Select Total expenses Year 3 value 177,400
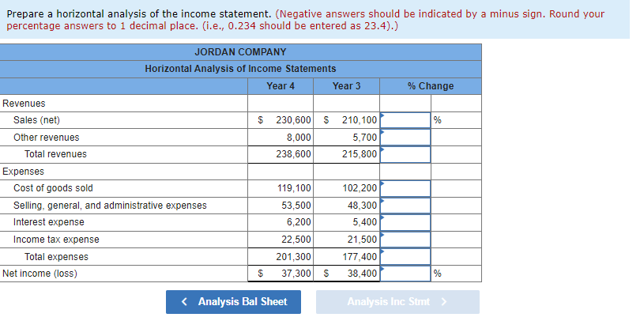Screen dimensions: 644x321 [x=360, y=257]
